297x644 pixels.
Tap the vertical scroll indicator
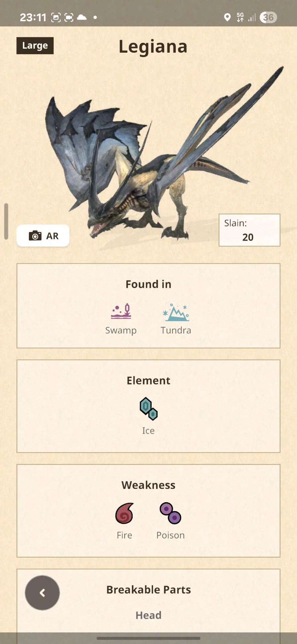(x=6, y=221)
